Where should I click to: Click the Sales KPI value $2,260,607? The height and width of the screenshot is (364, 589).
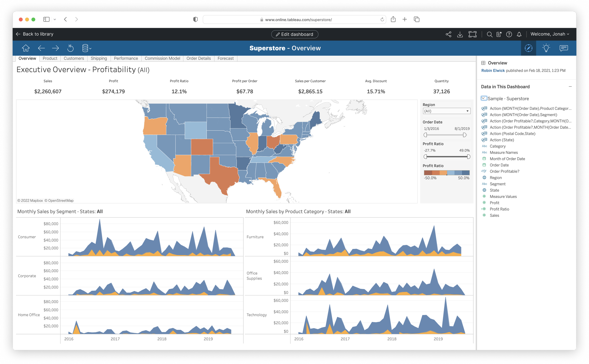tap(48, 91)
